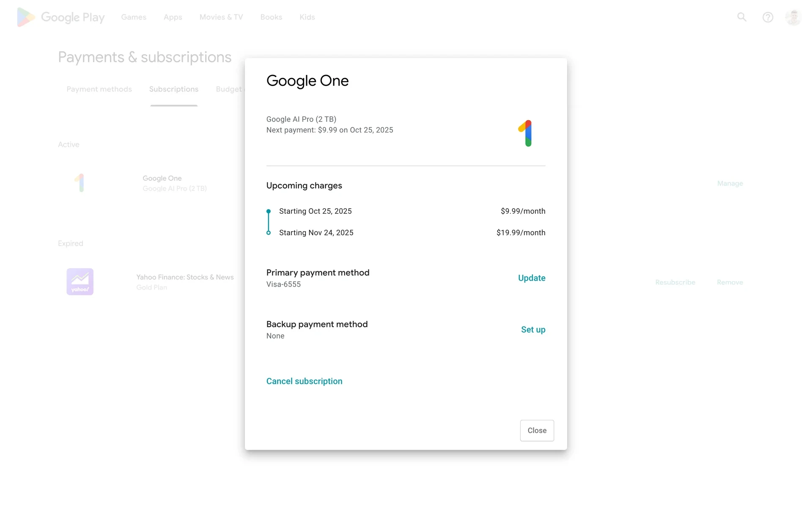Viewport: 812px width, 508px height.
Task: Close the Google One dialog
Action: 537,431
